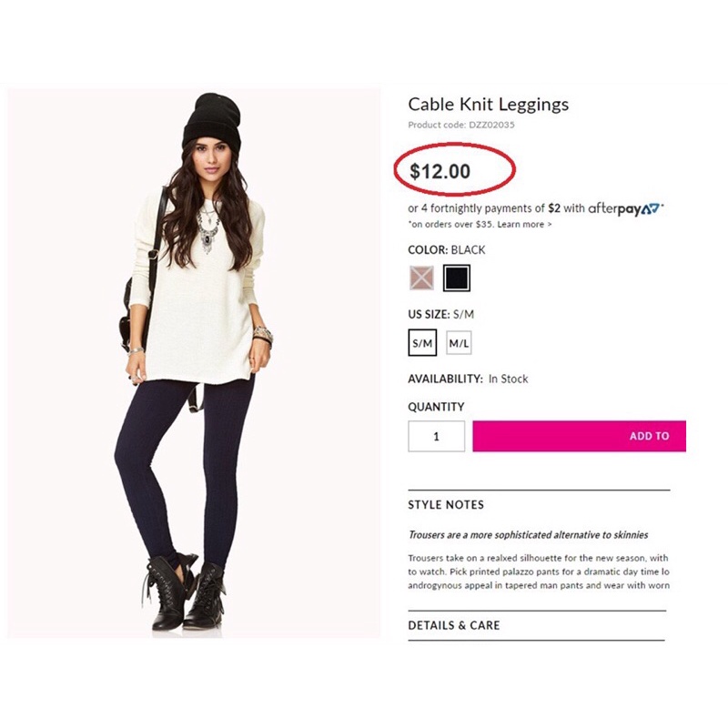Image resolution: width=728 pixels, height=728 pixels.
Task: Select the crossed-out beige color swatch
Action: (x=421, y=278)
